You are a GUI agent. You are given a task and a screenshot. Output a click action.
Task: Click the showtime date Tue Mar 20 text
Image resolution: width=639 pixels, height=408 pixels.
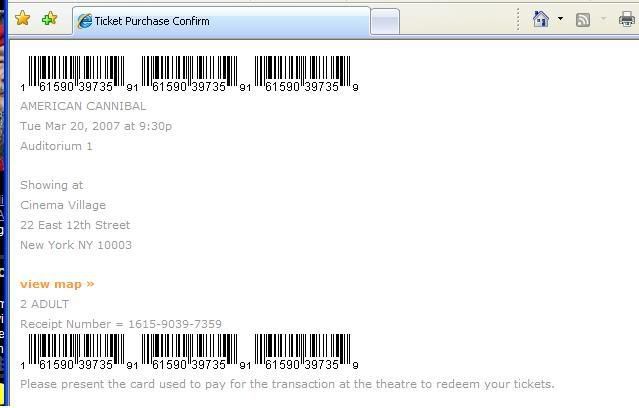click(96, 126)
